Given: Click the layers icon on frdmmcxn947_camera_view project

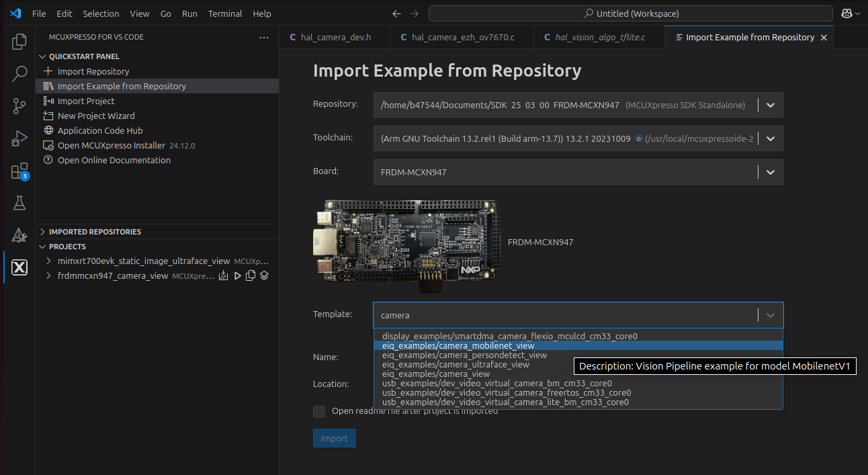Looking at the screenshot, I should pos(264,275).
